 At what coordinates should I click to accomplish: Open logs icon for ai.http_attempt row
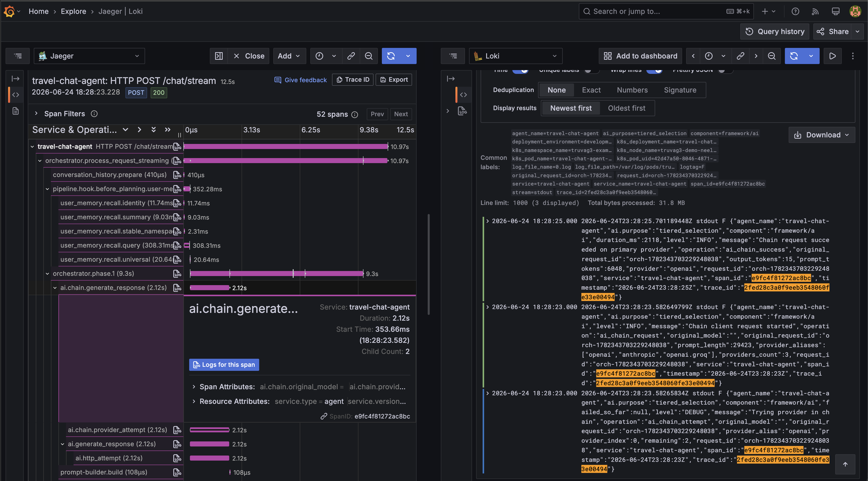coord(177,458)
